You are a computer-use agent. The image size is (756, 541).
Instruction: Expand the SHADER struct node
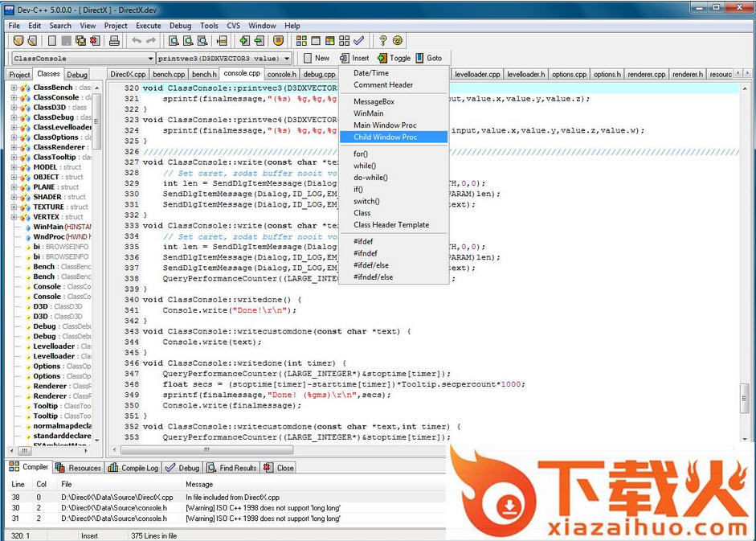coord(14,197)
